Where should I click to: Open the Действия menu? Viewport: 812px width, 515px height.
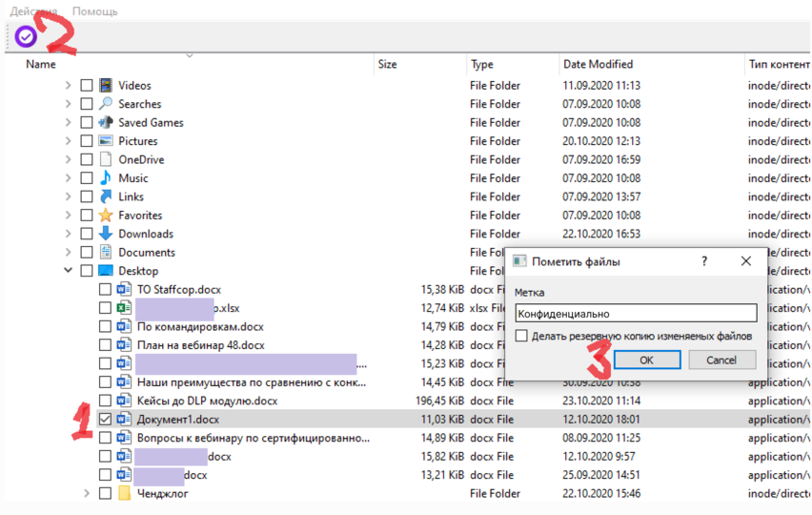tap(33, 11)
